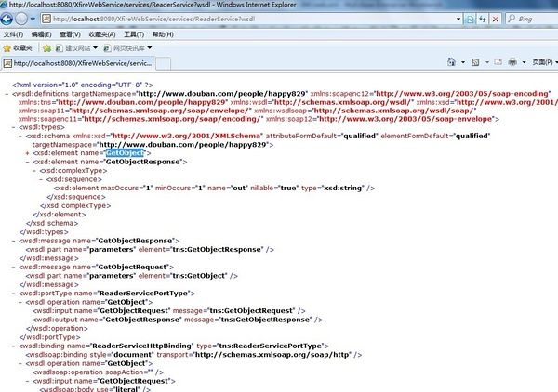Click the soapAction operation line
Image resolution: width=558 pixels, height=392 pixels.
tap(98, 372)
